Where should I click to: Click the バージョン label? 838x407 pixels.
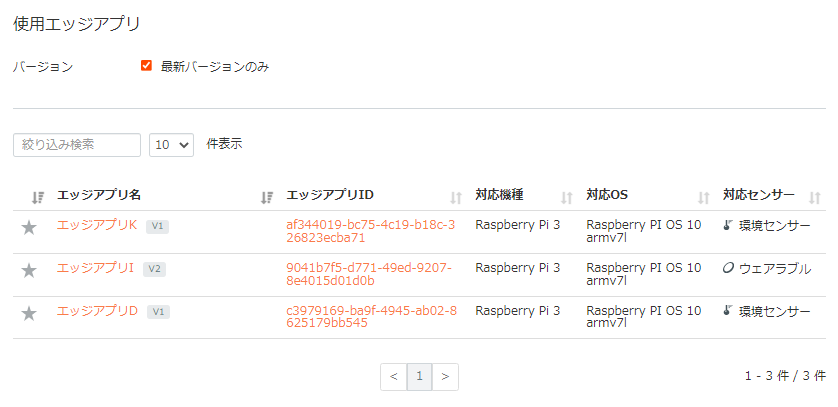tap(43, 67)
